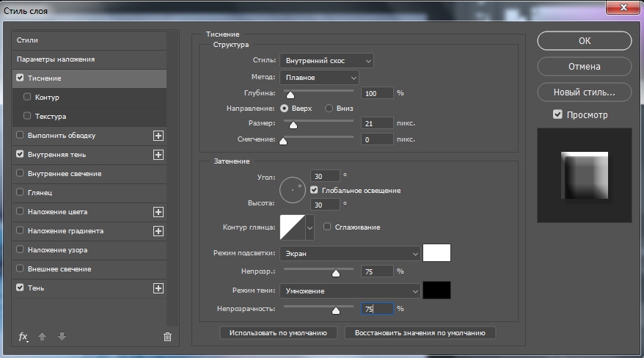644x358 pixels.
Task: Click the Глубина slider handle
Action: coord(290,95)
